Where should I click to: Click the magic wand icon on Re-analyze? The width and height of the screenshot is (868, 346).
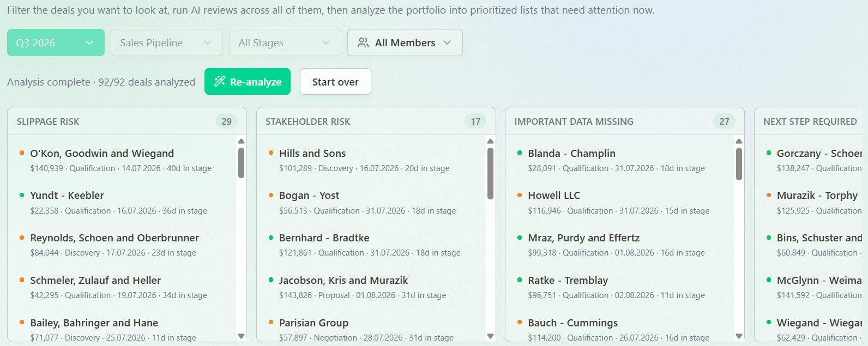tap(220, 81)
